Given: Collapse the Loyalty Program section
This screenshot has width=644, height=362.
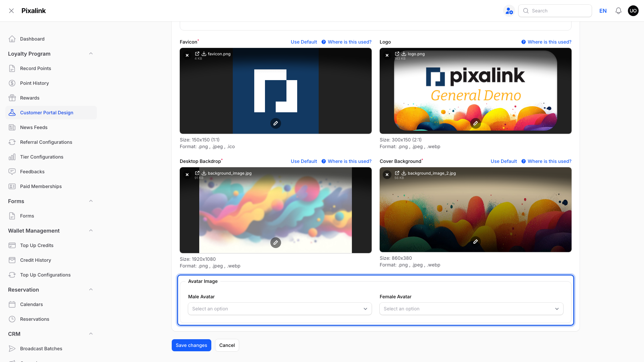Looking at the screenshot, I should (x=91, y=54).
